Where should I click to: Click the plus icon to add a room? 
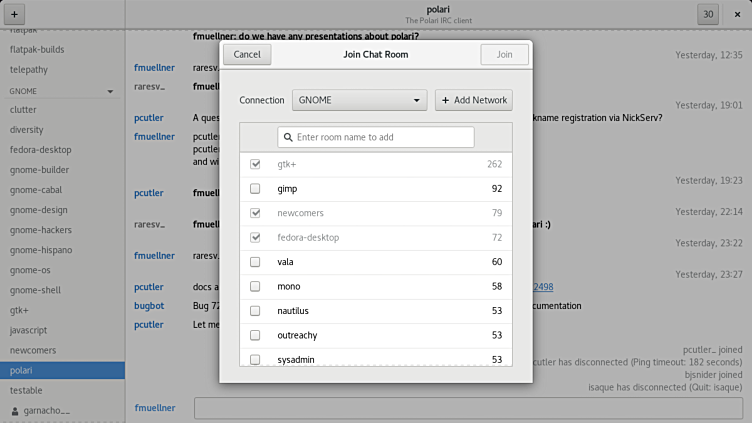tap(14, 14)
